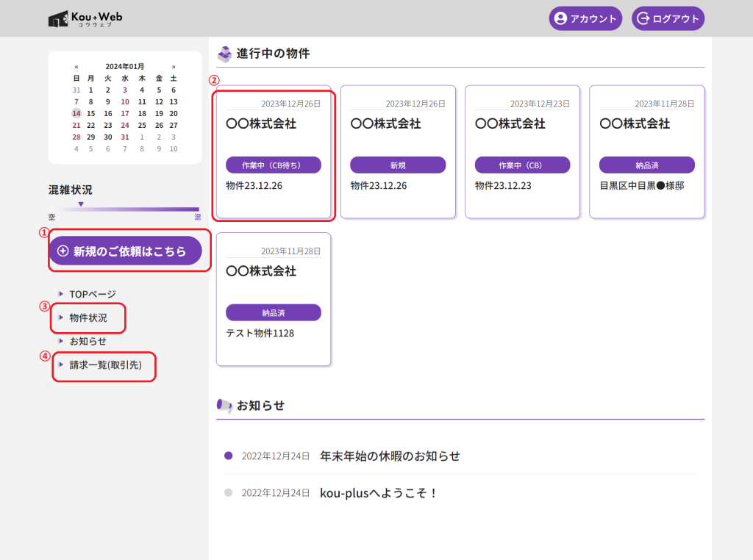Expand the お知らせ sidebar chevron
753x560 pixels.
[x=60, y=341]
